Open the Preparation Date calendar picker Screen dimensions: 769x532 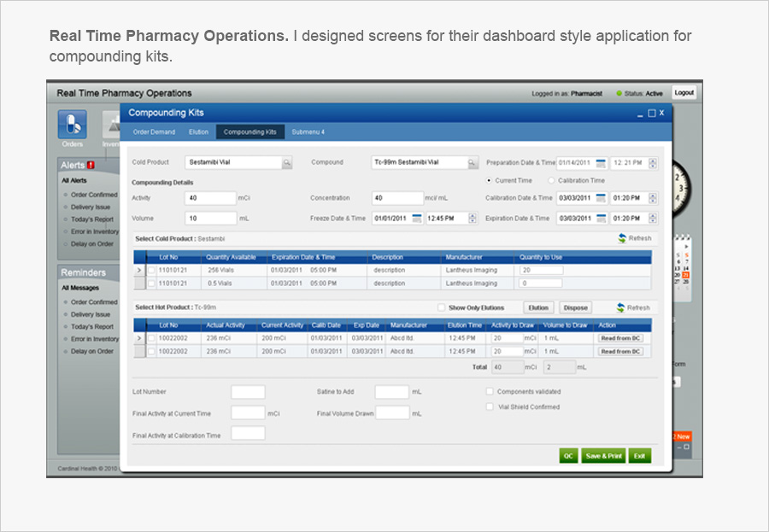click(x=601, y=162)
